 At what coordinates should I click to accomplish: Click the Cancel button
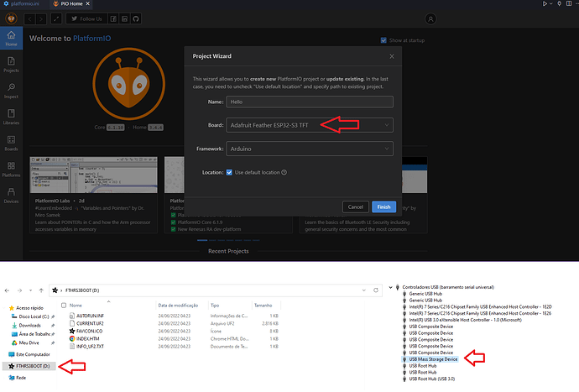(x=355, y=206)
